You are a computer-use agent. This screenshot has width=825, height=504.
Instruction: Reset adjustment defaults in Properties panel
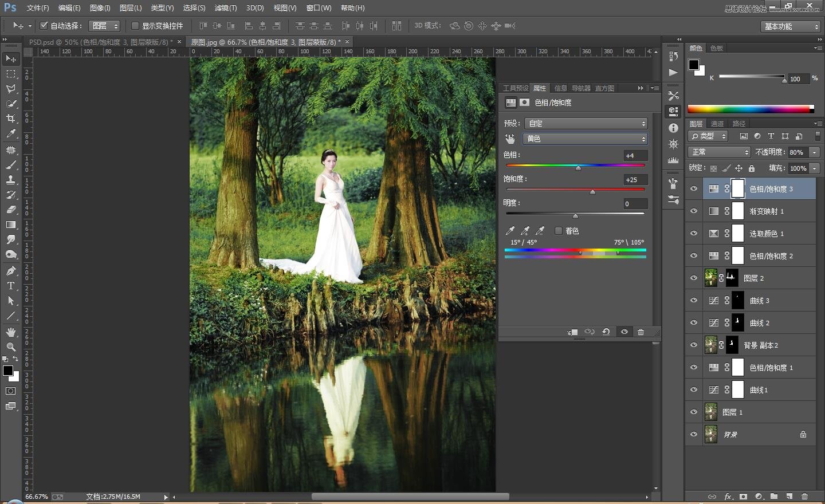(606, 332)
